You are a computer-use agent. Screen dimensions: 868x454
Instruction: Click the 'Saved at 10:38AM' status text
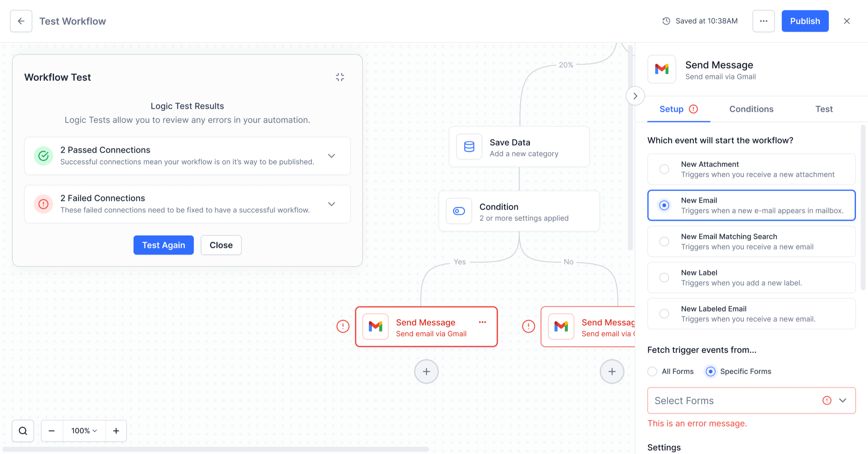pyautogui.click(x=706, y=21)
